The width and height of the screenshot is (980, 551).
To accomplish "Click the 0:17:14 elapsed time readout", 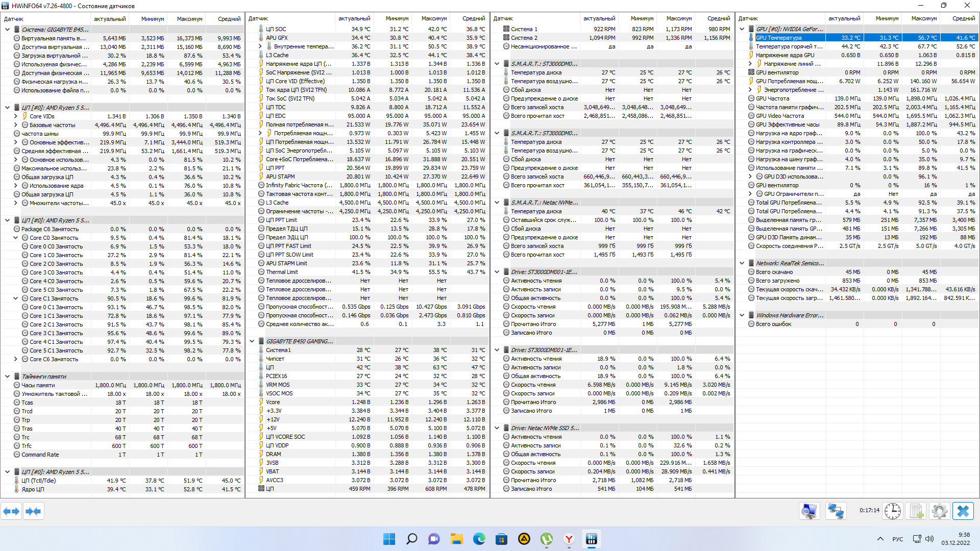I will click(869, 510).
